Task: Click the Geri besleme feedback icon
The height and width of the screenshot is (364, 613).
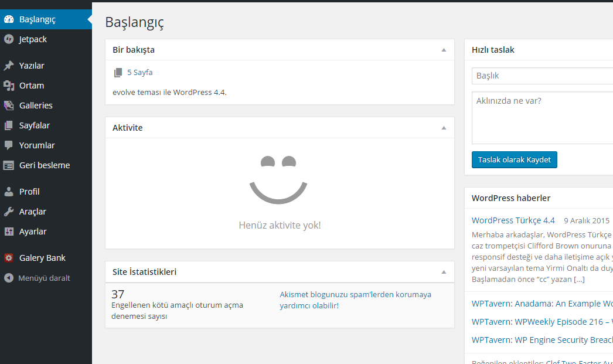Action: [x=9, y=165]
